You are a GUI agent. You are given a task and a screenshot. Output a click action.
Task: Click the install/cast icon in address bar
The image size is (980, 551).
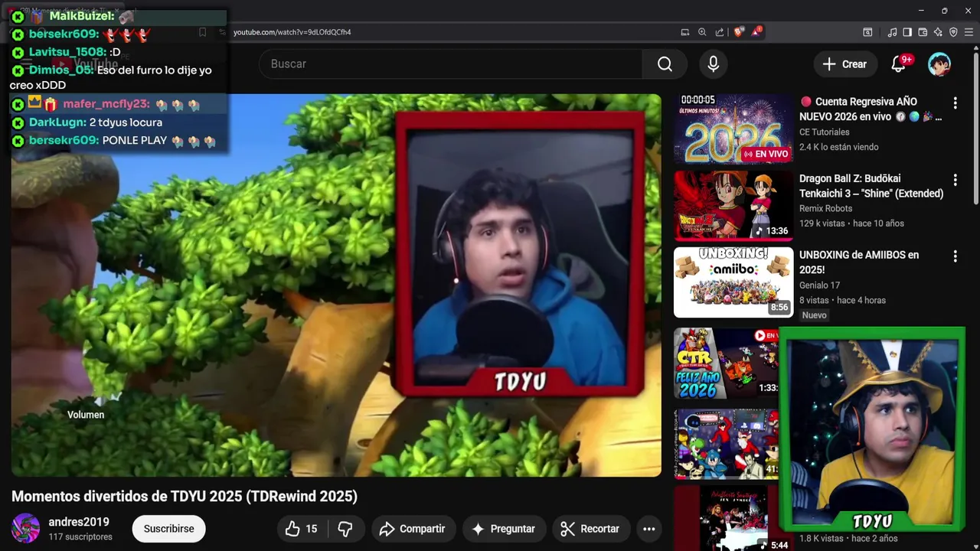pos(685,32)
